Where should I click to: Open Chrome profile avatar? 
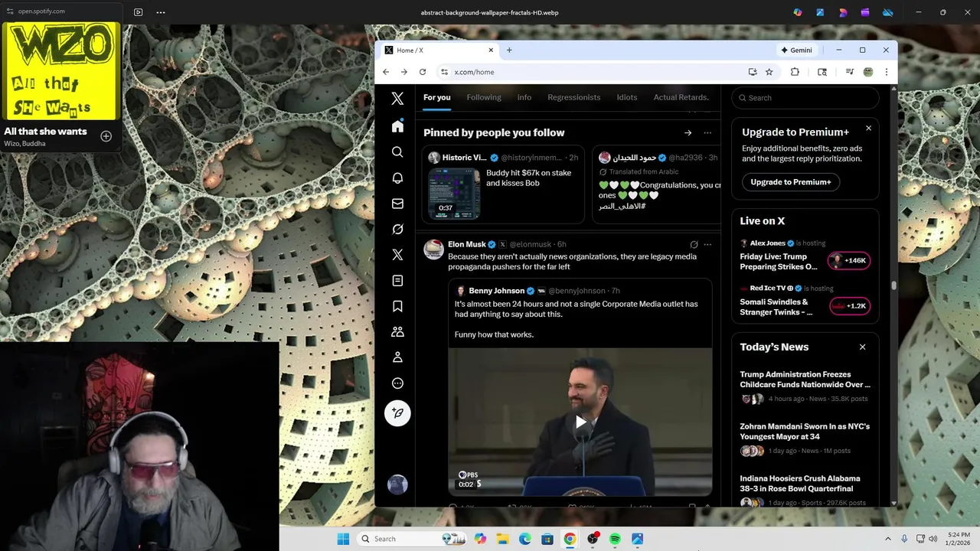(868, 72)
